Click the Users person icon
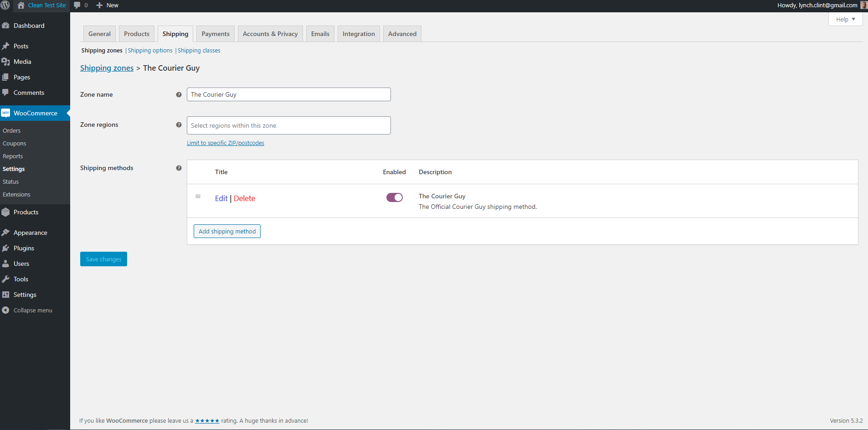 click(5, 264)
